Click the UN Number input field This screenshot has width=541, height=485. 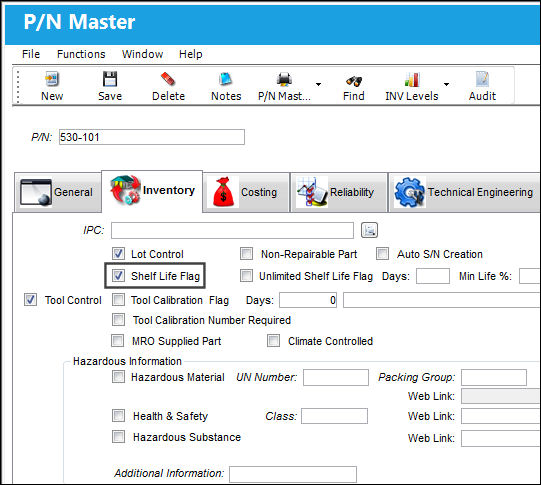pos(336,377)
